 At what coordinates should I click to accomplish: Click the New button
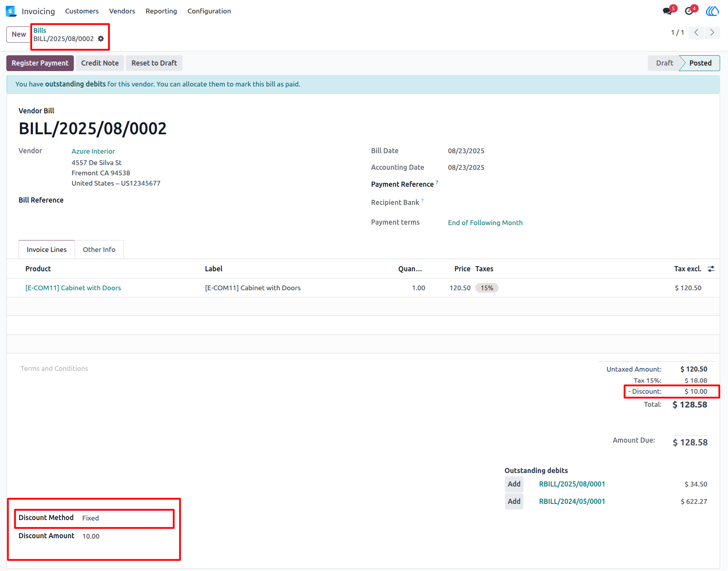pyautogui.click(x=19, y=34)
